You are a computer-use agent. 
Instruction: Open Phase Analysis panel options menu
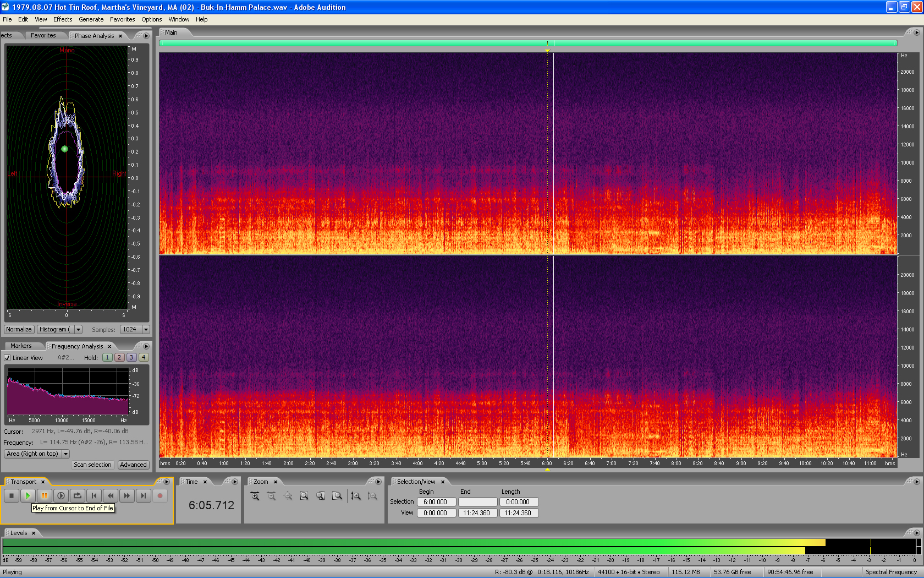click(x=146, y=36)
